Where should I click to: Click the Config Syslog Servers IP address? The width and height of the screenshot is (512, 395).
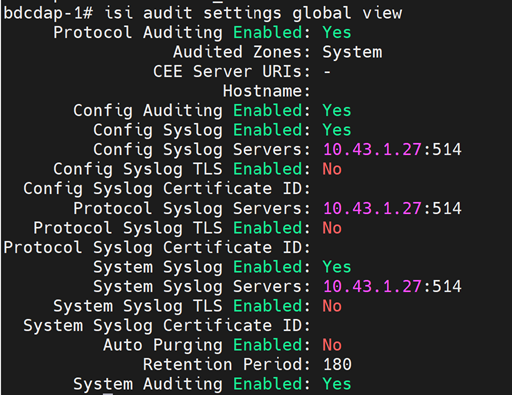372,150
